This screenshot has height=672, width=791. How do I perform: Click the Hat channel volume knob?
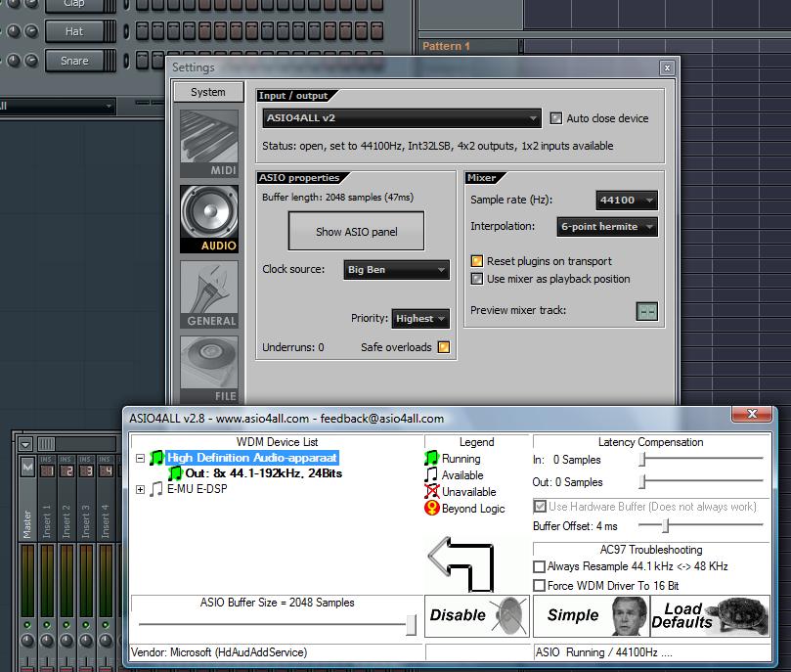[31, 31]
